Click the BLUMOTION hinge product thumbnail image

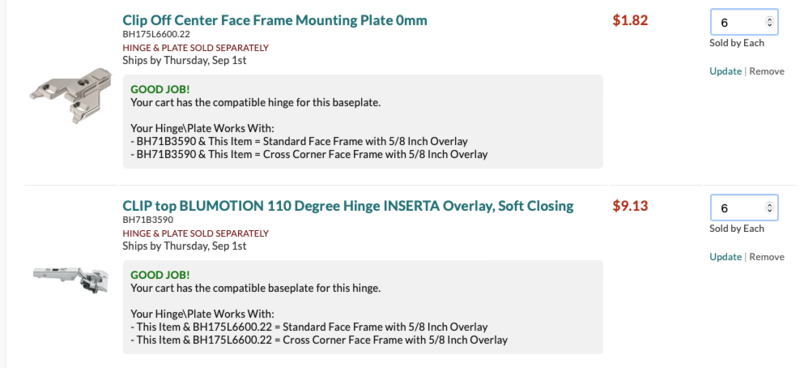pos(71,280)
